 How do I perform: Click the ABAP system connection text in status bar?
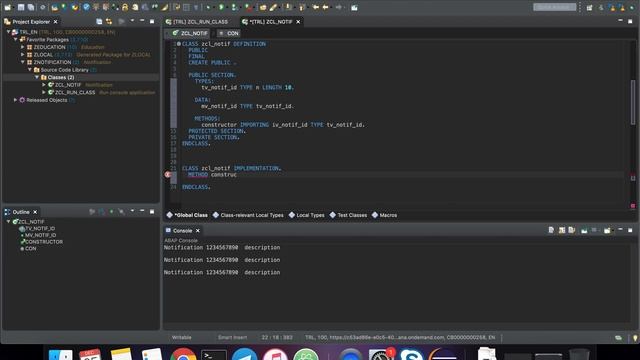click(400, 338)
